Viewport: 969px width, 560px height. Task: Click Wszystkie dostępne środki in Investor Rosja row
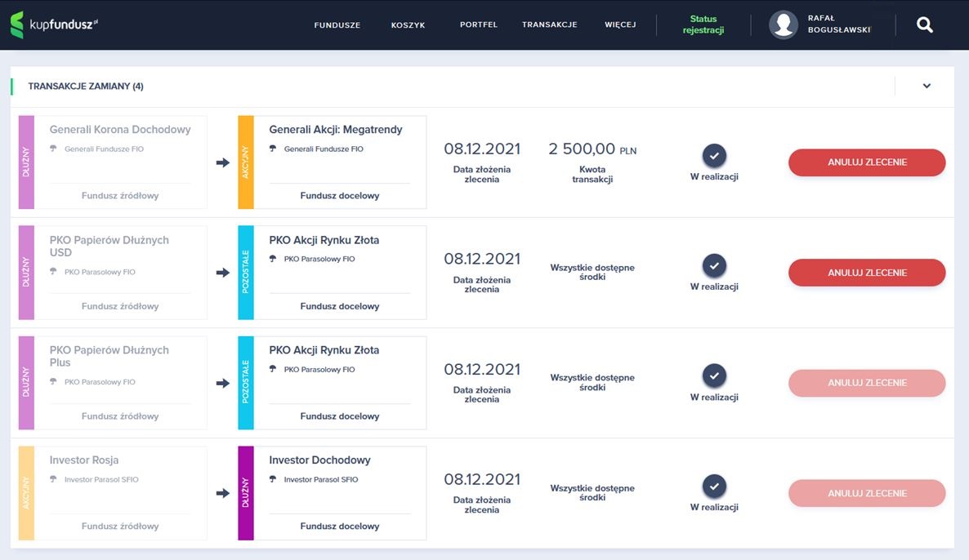tap(592, 493)
